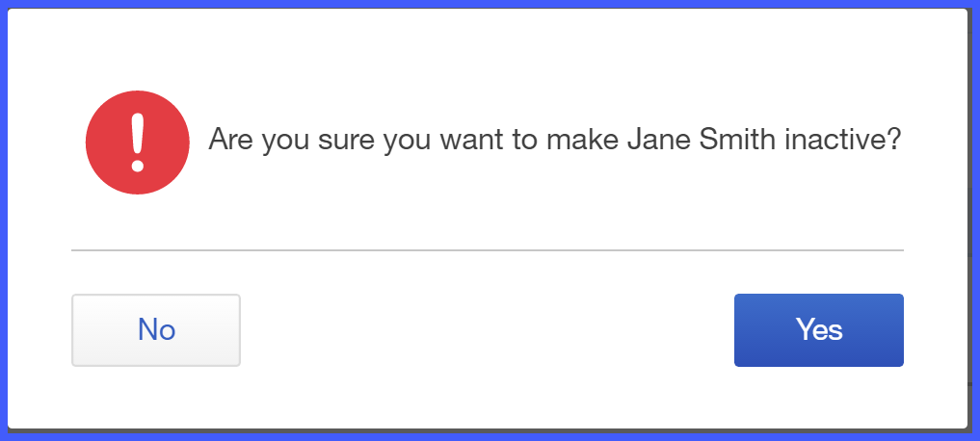Viewport: 980px width, 441px height.
Task: Click the question mark ending the message
Action: 894,139
